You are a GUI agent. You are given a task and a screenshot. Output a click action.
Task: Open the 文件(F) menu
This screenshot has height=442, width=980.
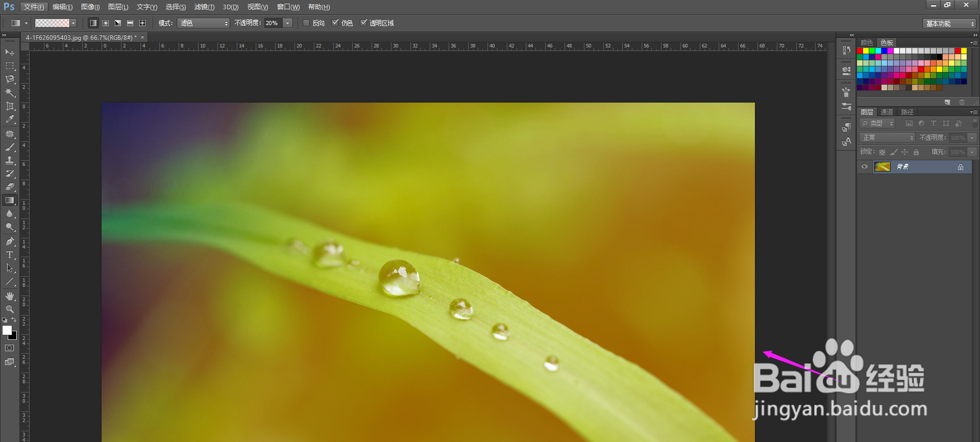pos(34,7)
